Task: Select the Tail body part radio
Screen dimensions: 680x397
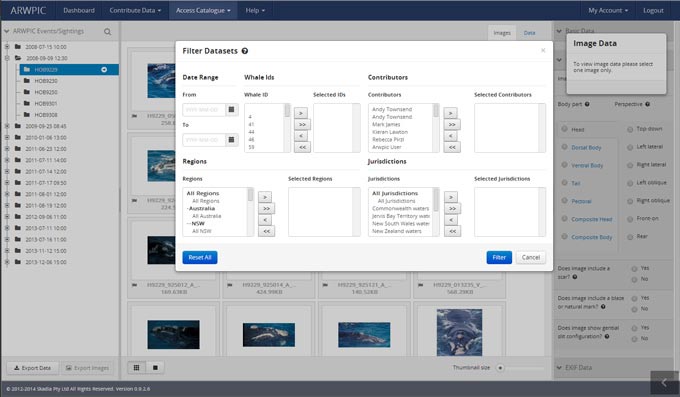Action: pyautogui.click(x=564, y=183)
